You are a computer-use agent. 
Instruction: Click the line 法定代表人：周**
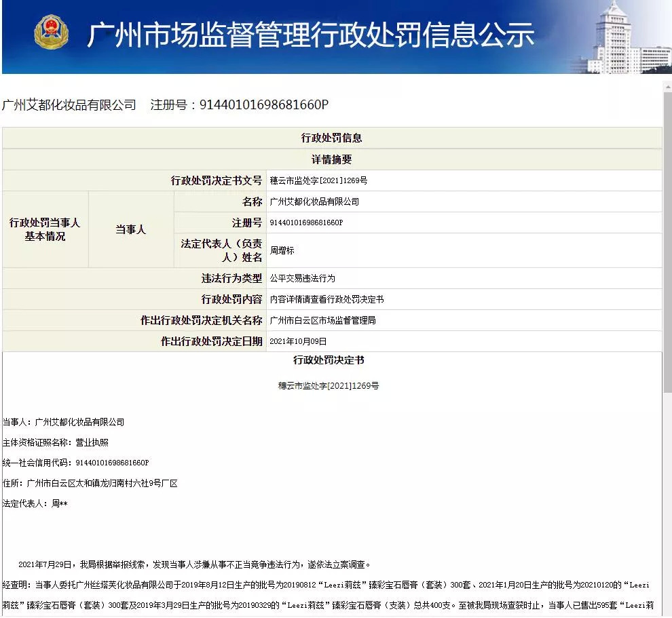point(35,503)
